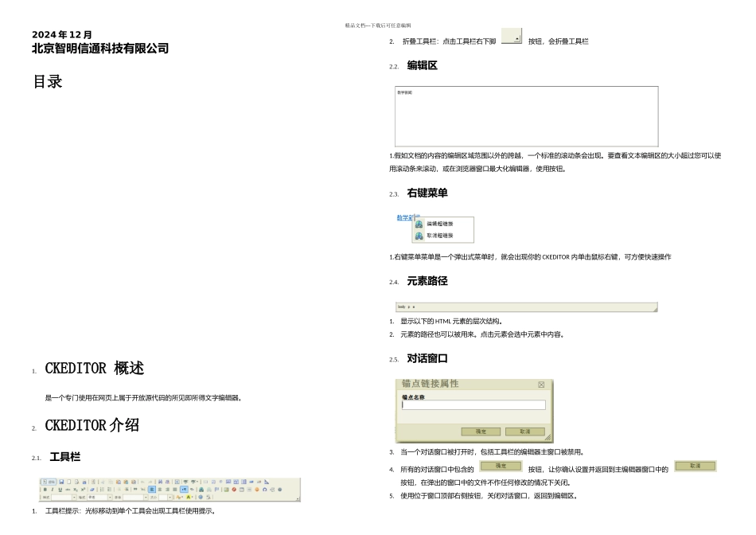The image size is (756, 535).
Task: Click the anchor dialog corner resize grip
Action: coord(548,438)
